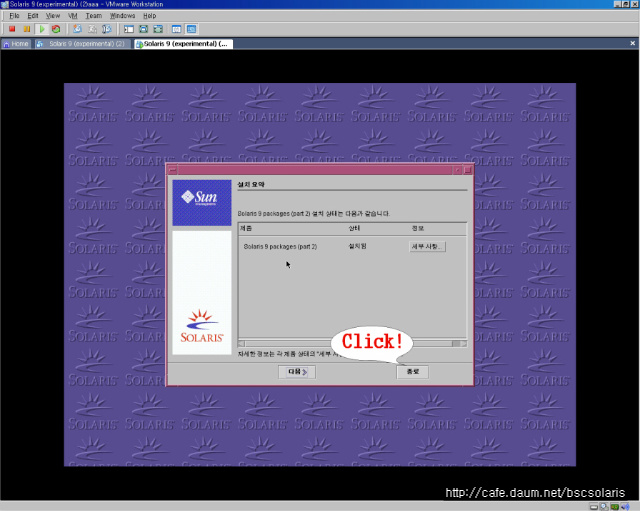
Task: Power off the VM with the red stop icon
Action: click(12, 29)
